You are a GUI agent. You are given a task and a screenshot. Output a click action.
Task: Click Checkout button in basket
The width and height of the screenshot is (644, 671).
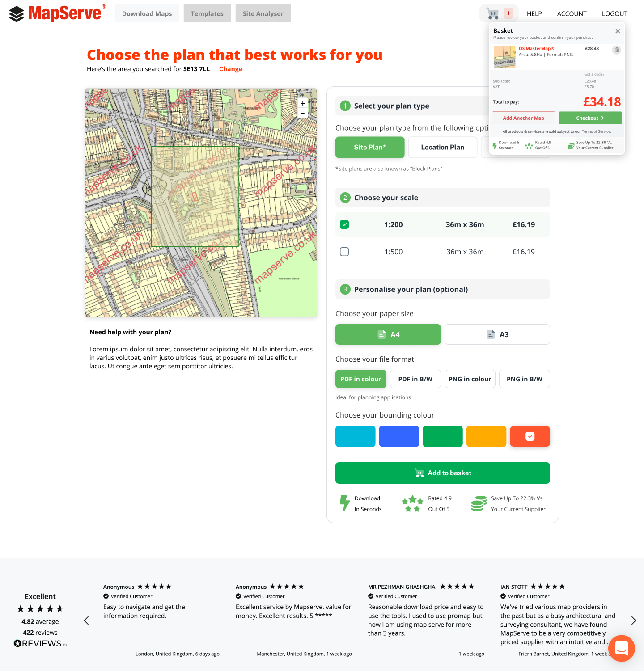(590, 118)
